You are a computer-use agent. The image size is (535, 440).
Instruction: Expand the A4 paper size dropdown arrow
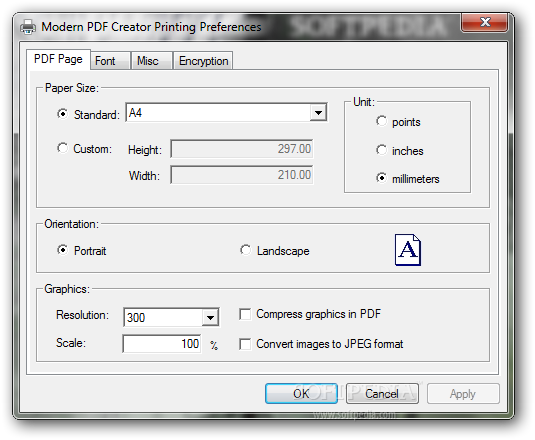(318, 113)
